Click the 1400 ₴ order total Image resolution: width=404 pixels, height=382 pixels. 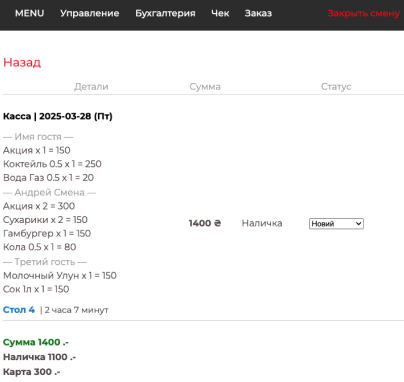click(x=205, y=223)
